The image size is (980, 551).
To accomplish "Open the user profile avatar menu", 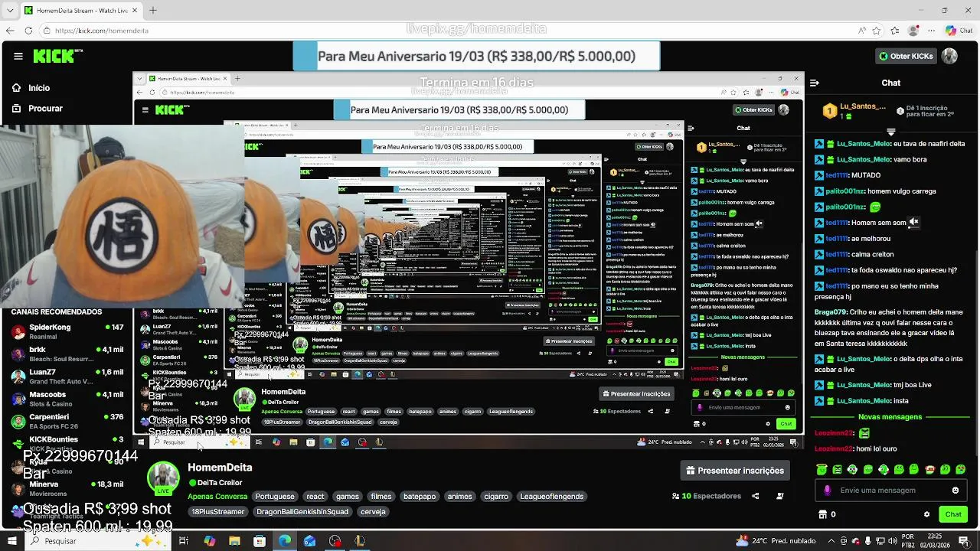I will [949, 56].
